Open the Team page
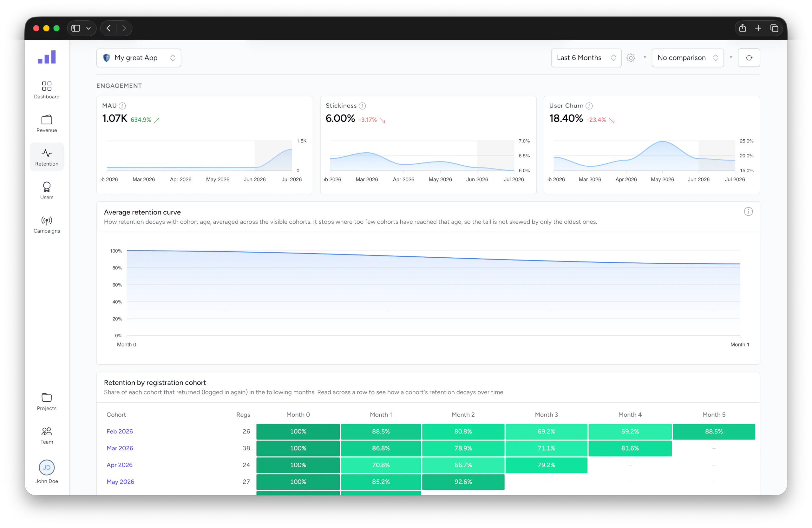The image size is (812, 528). 47,435
